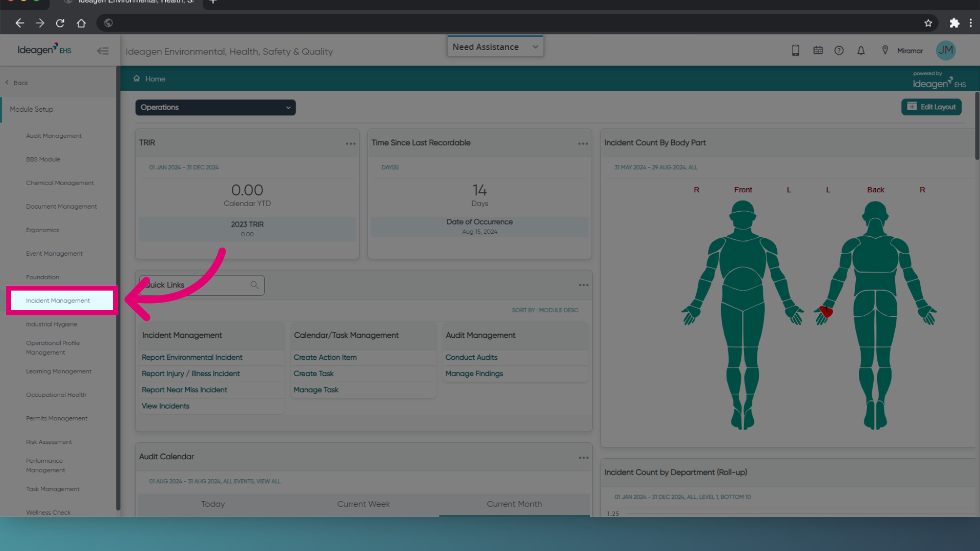Open Operational Profile Management module

click(53, 347)
